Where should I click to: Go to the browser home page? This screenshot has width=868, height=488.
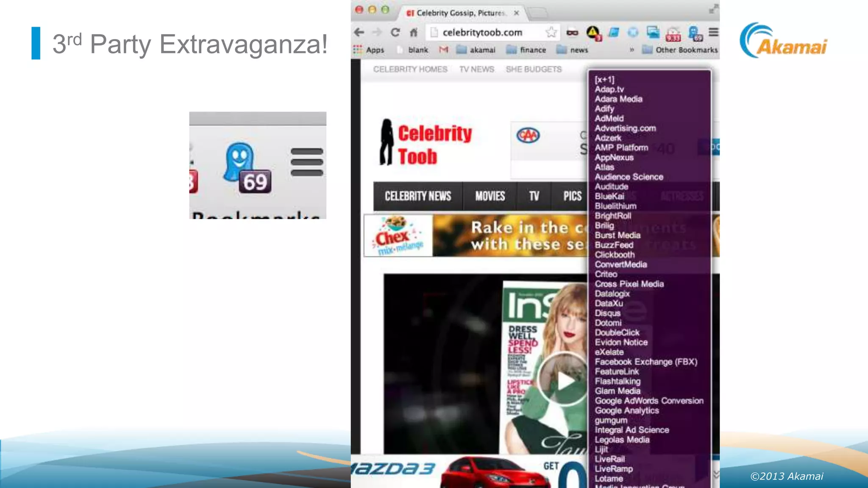click(x=414, y=32)
